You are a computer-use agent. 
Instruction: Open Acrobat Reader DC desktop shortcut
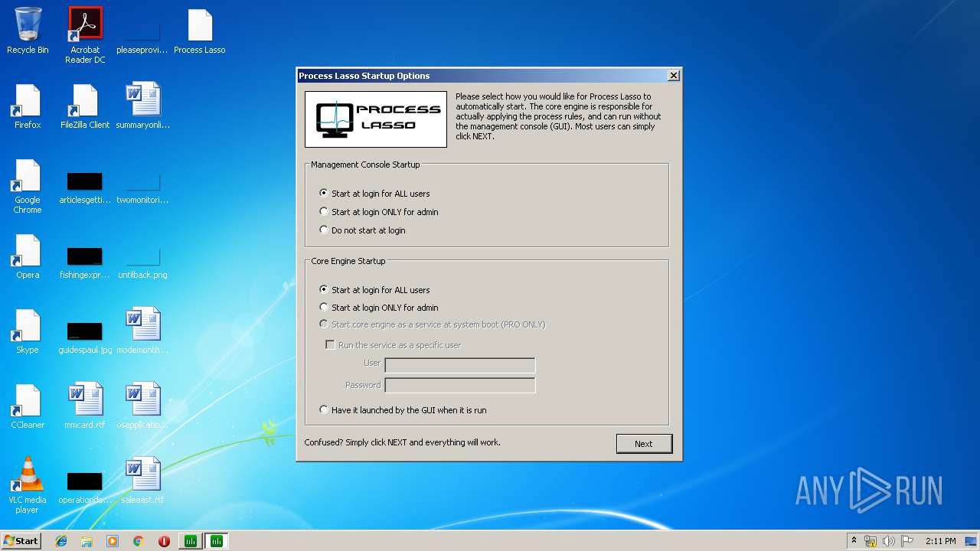click(x=85, y=35)
